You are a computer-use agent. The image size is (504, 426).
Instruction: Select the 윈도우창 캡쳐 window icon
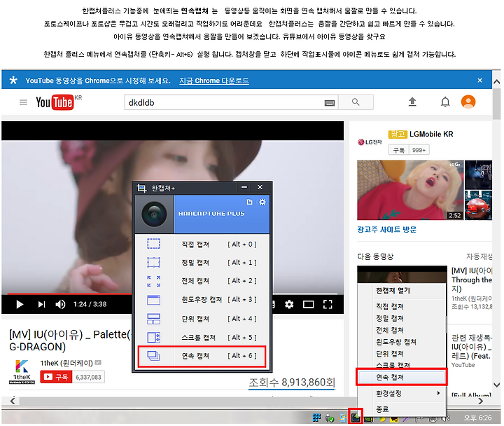click(x=153, y=300)
